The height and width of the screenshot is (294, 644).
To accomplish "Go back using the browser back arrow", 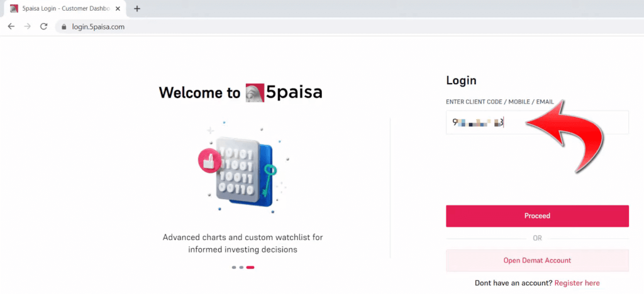I will tap(11, 26).
